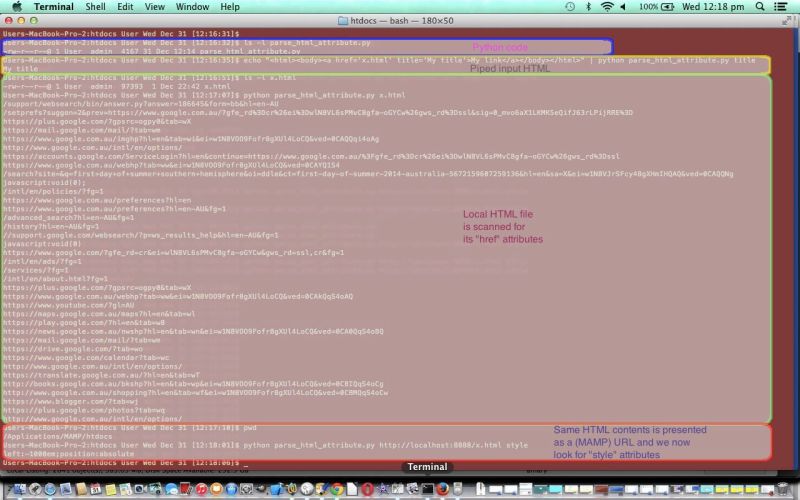This screenshot has height=500, width=800.
Task: Open the Shell menu
Action: point(95,7)
